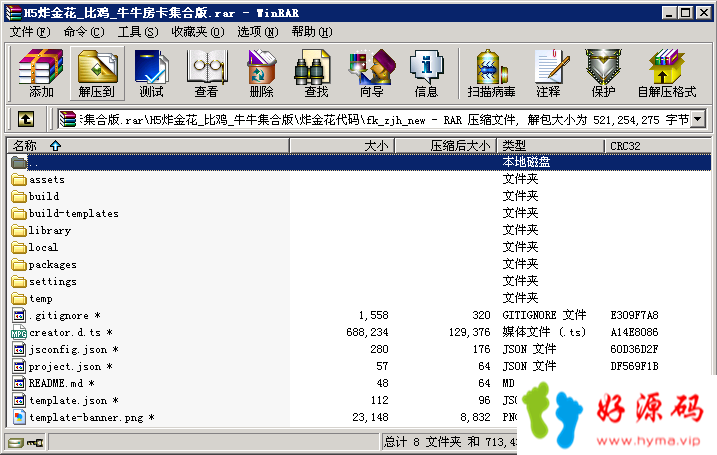Open the 选项(N) menu
The image size is (717, 455).
257,32
